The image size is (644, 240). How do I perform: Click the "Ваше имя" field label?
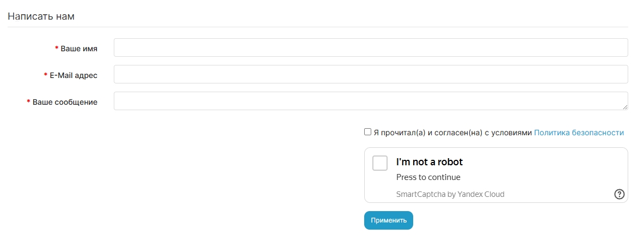point(79,49)
